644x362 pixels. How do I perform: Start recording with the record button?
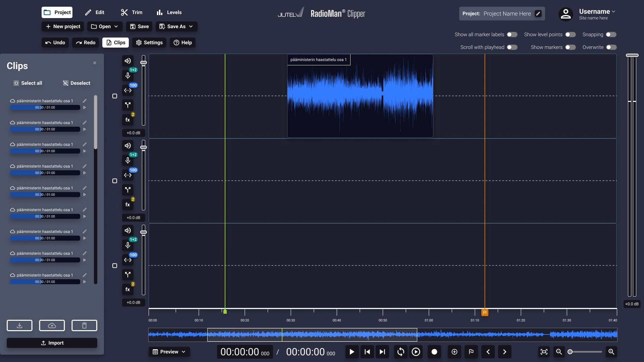click(x=434, y=352)
